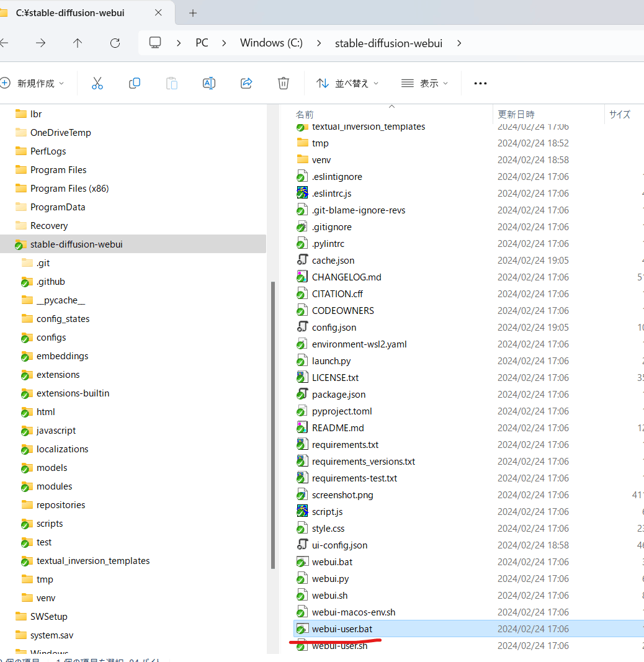Click PC breadcrumb in address bar
The width and height of the screenshot is (644, 662).
(202, 43)
